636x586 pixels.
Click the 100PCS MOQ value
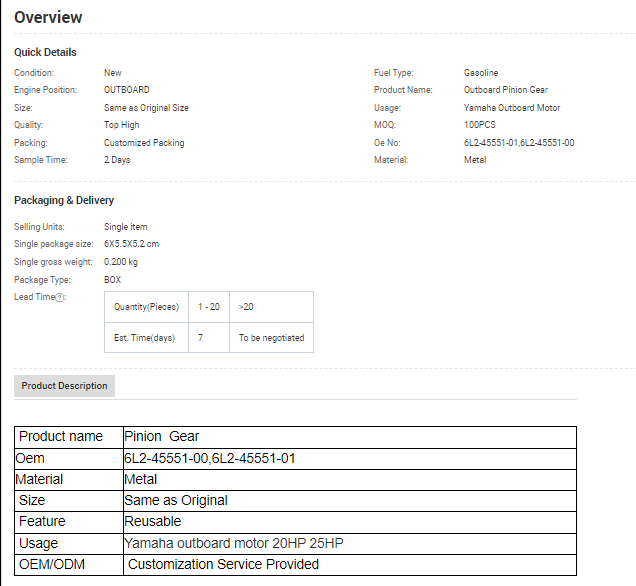coord(479,125)
